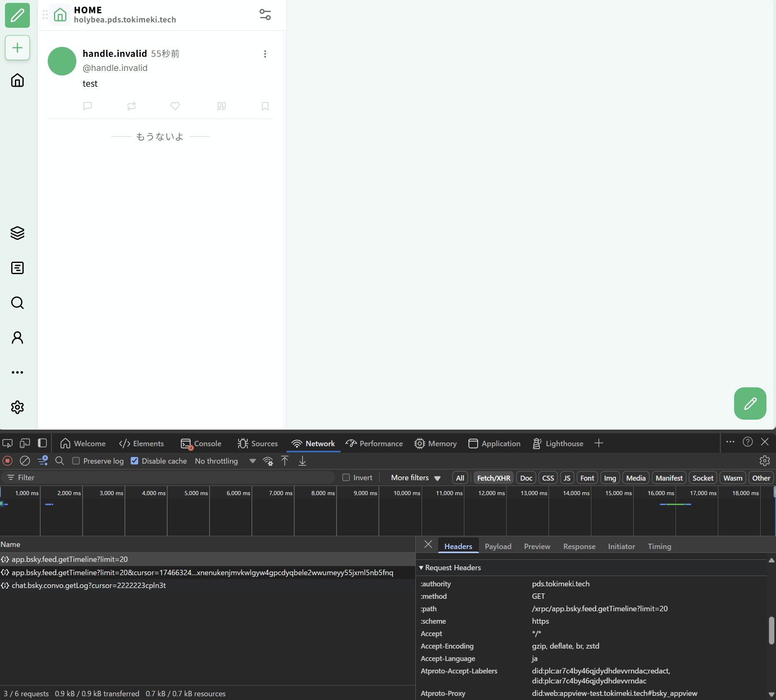Open Performance tab

(374, 443)
